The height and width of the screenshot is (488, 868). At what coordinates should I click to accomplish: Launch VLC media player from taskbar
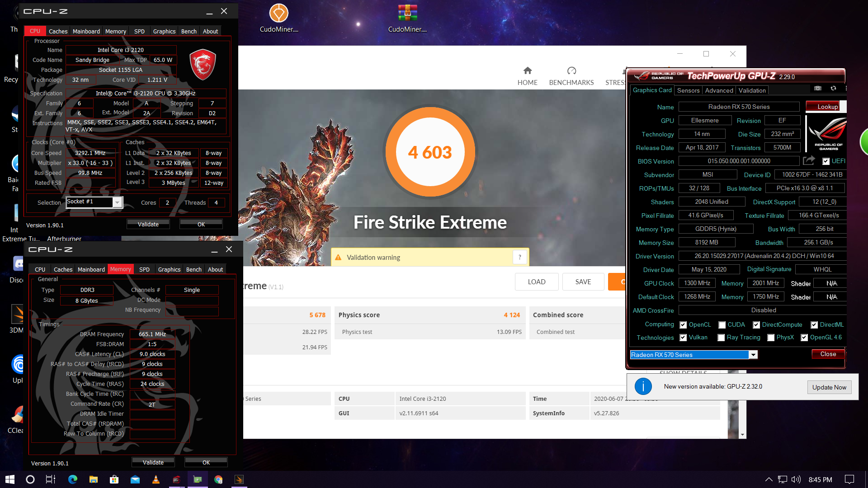pyautogui.click(x=156, y=479)
